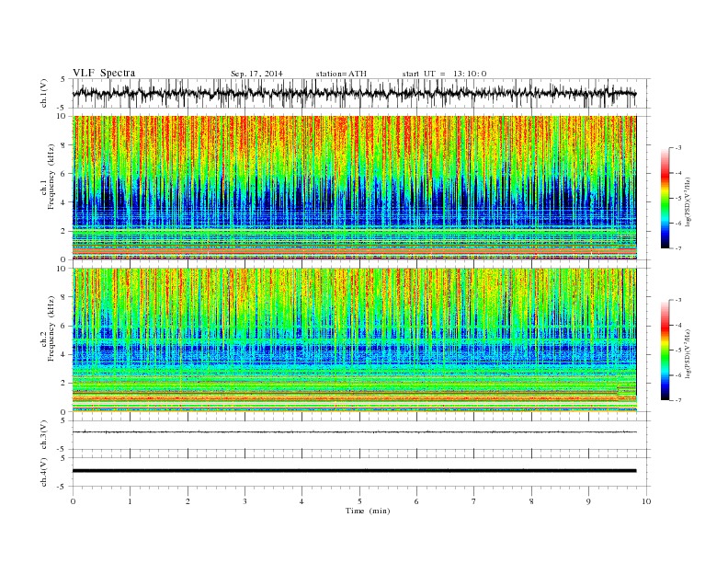Click the thick ch.4 voltage trace
The image size is (728, 563).
354,471
